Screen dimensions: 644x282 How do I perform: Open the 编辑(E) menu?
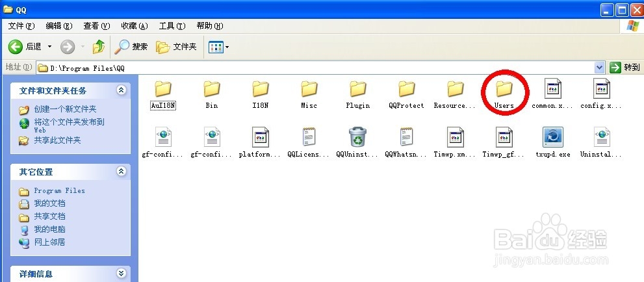[59, 26]
